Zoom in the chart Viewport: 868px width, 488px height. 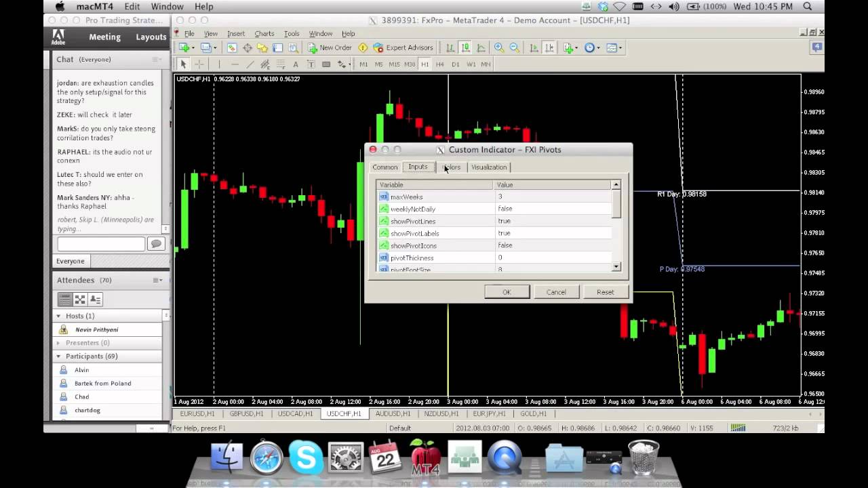[499, 47]
